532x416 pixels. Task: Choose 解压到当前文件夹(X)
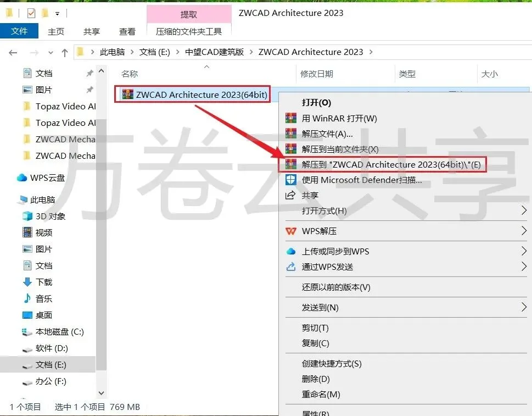point(340,149)
